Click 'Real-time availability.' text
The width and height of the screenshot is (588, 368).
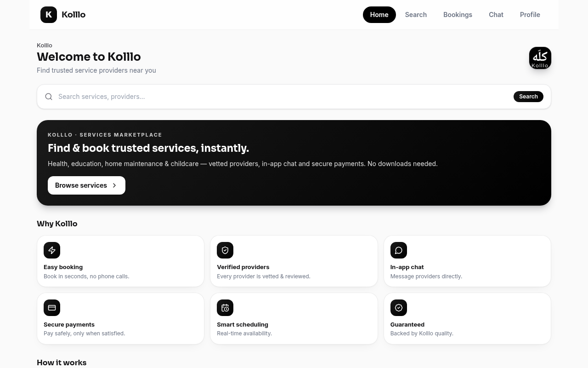(244, 333)
